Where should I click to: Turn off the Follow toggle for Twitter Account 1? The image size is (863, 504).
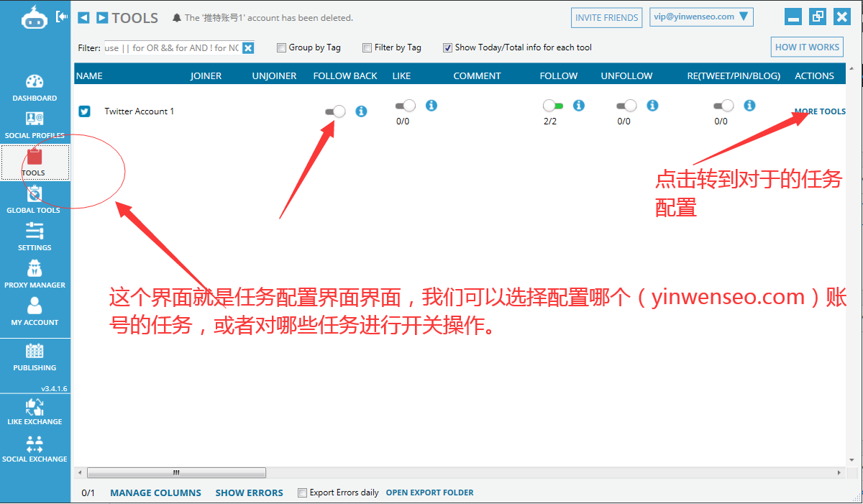(x=553, y=106)
